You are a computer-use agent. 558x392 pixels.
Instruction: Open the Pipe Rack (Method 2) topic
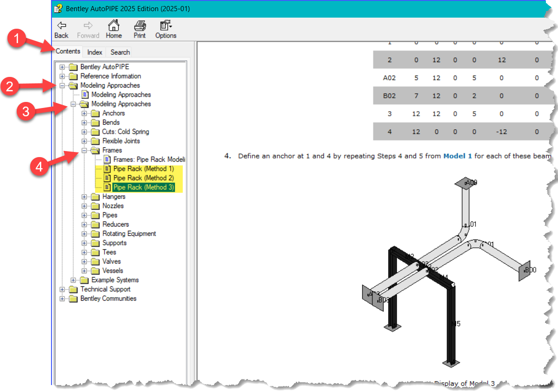144,178
